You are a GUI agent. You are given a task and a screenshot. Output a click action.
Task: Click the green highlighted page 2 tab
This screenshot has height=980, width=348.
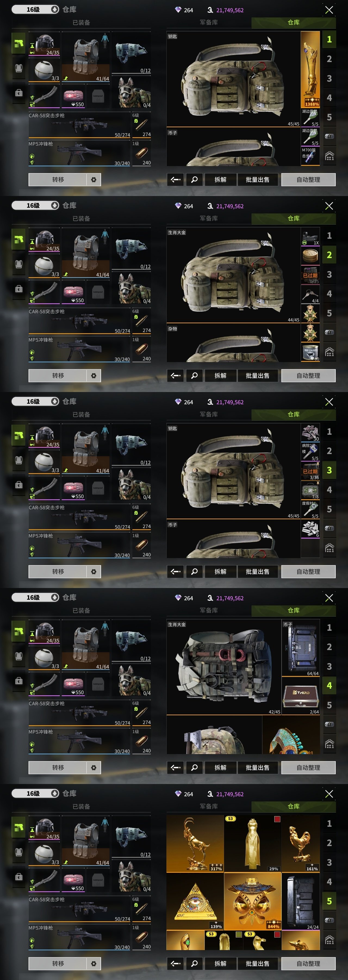330,255
